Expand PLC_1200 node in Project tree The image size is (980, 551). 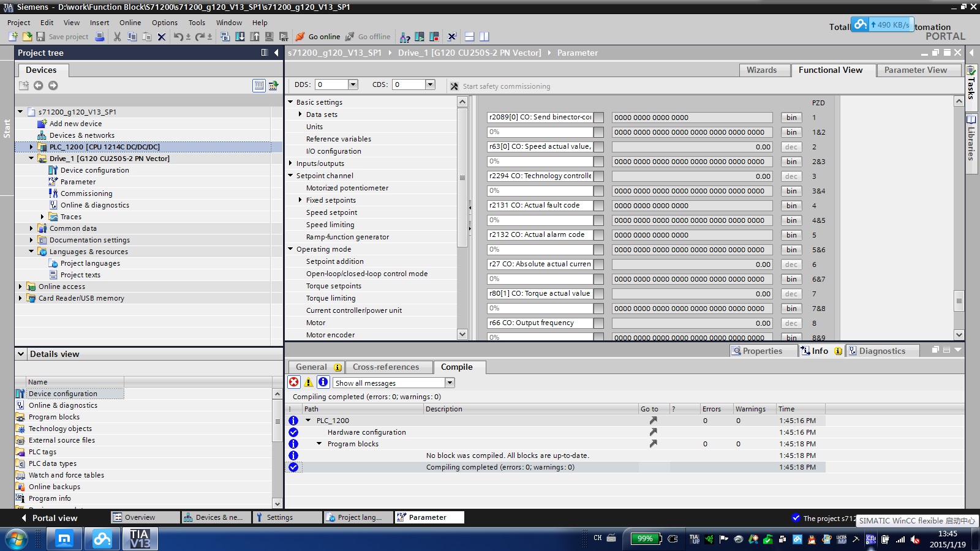[31, 147]
